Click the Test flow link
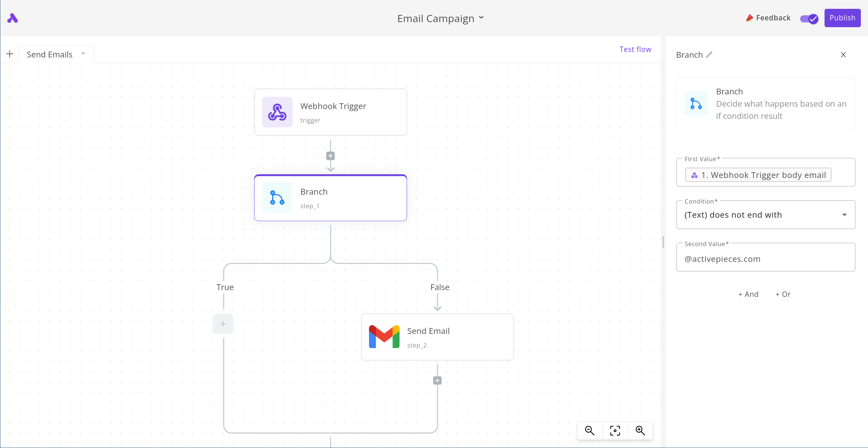This screenshot has width=868, height=448. 635,50
